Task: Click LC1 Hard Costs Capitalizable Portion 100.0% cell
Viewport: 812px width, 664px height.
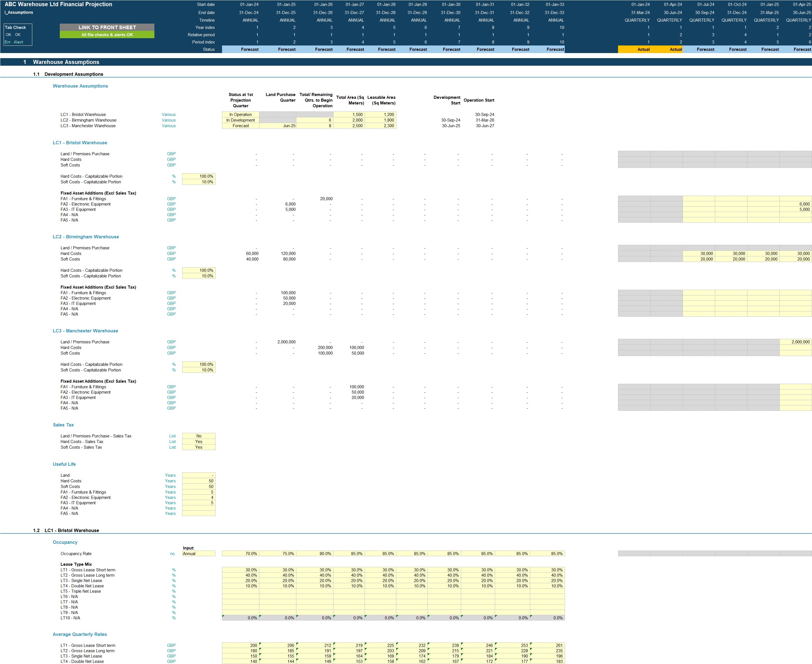Action: point(199,176)
